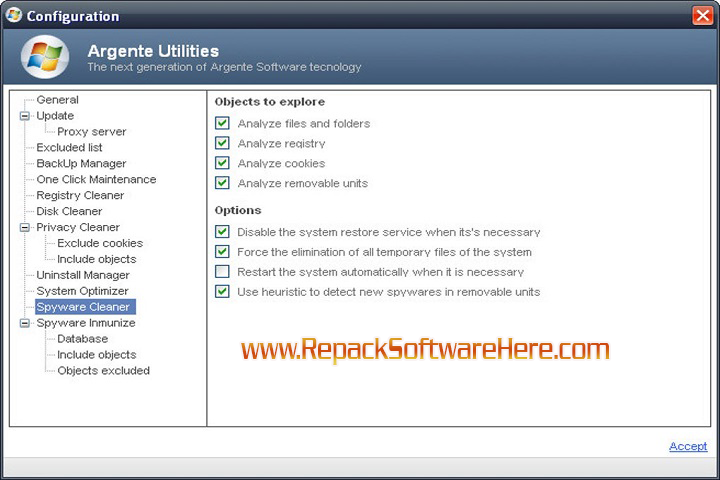The image size is (720, 480).
Task: Select Proxy server under Update
Action: (91, 132)
